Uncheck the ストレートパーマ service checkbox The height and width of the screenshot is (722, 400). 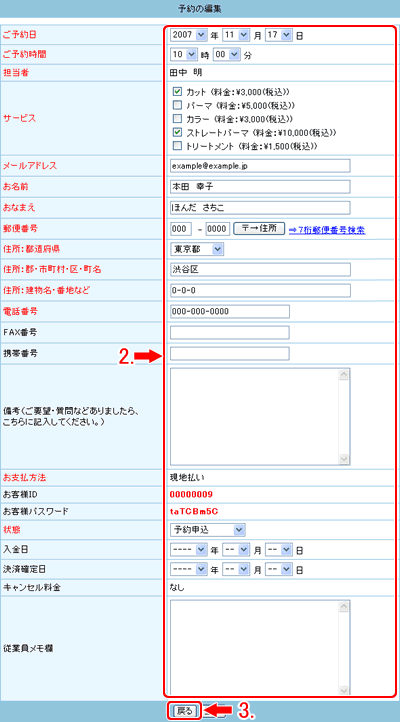click(177, 132)
